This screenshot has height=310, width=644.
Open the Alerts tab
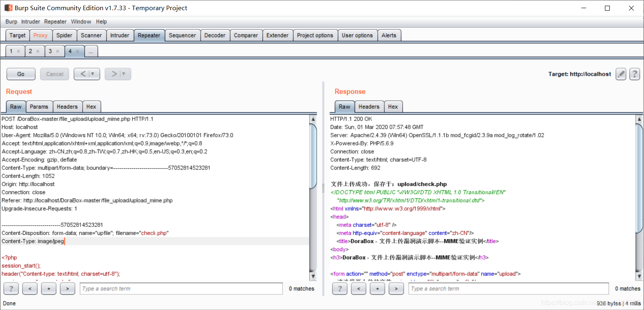coord(389,35)
